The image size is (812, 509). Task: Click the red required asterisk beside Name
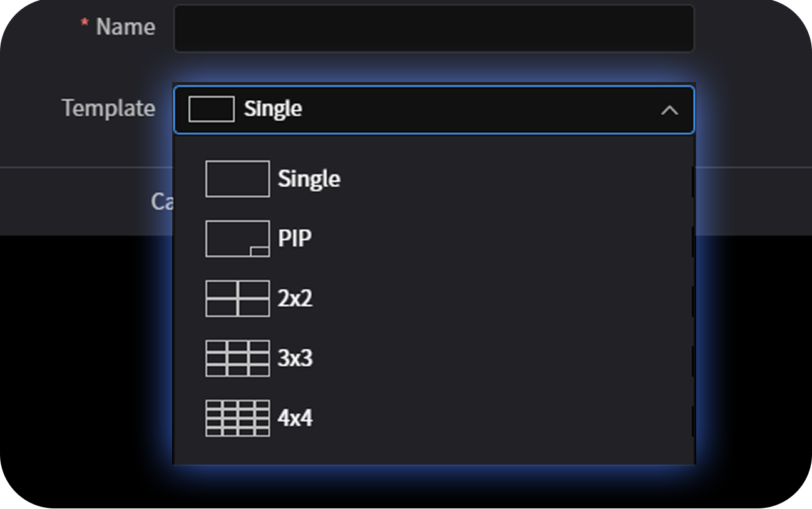(85, 24)
